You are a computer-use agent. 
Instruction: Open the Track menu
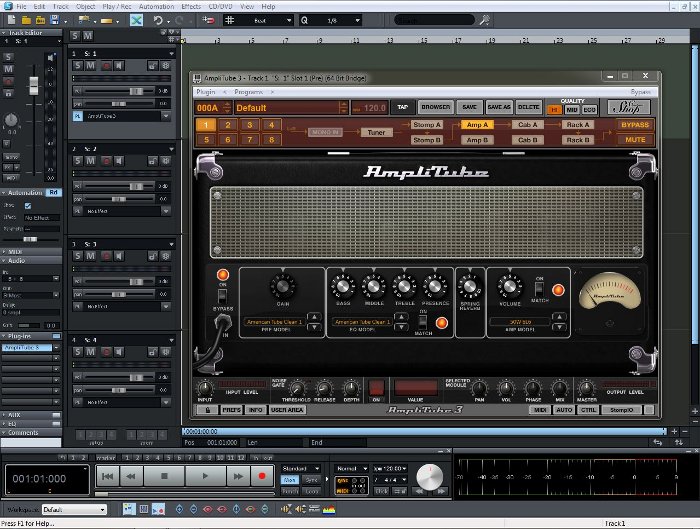click(60, 6)
